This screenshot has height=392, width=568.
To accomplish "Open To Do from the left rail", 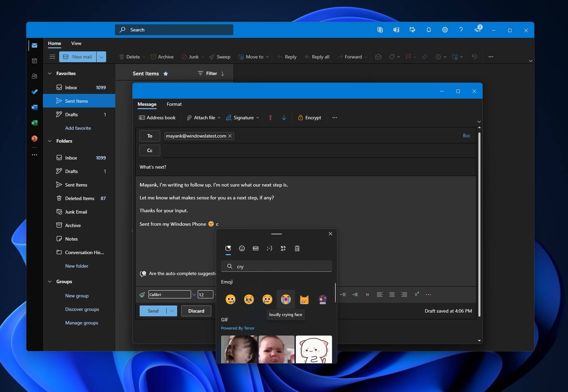I will point(34,92).
